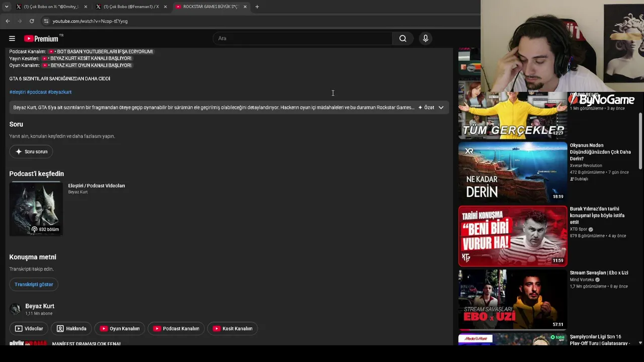Open the Oyun Kanalım button

pyautogui.click(x=120, y=329)
